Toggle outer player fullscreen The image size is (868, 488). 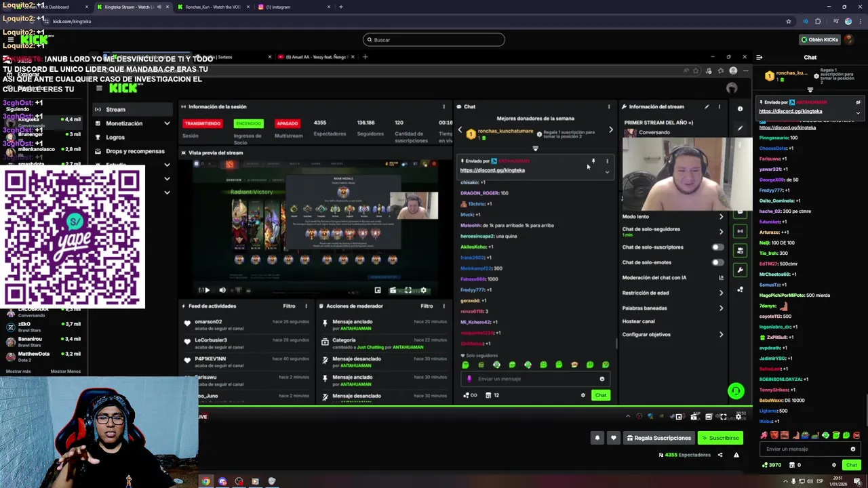(724, 417)
